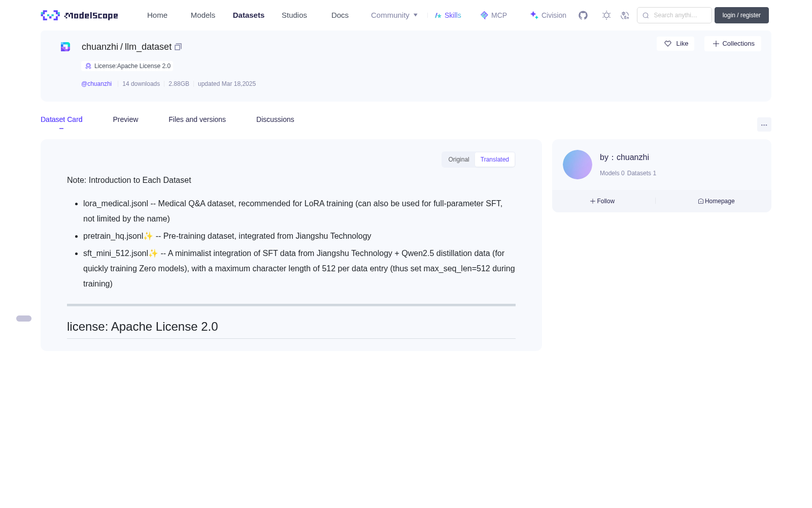Show the Translated card text
This screenshot has height=508, width=812.
495,160
